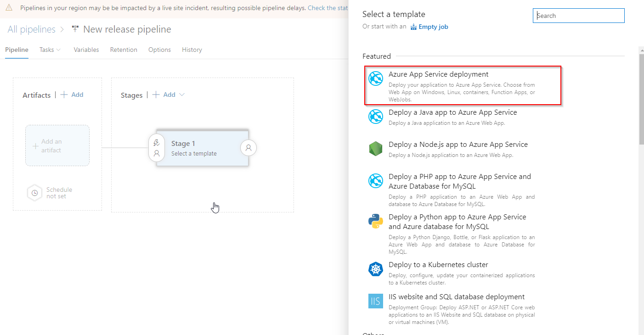Click Add an artifact box
Viewport: 644px width, 335px height.
coord(57,145)
